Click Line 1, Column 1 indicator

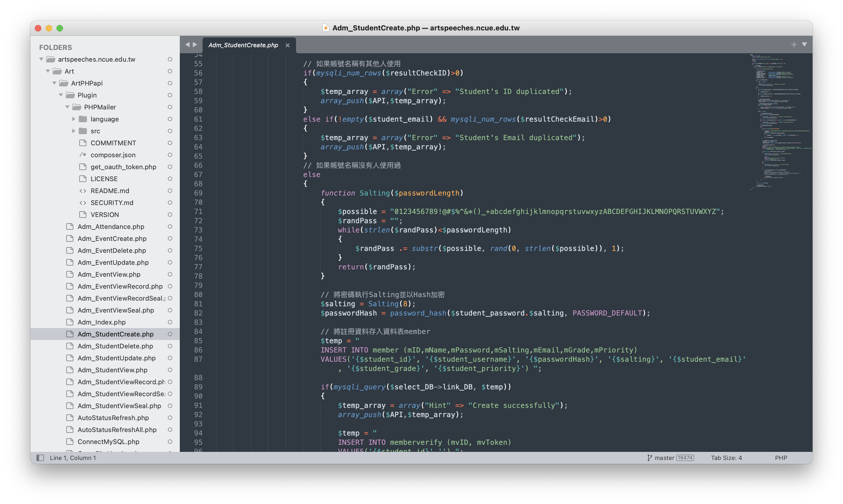(73, 458)
